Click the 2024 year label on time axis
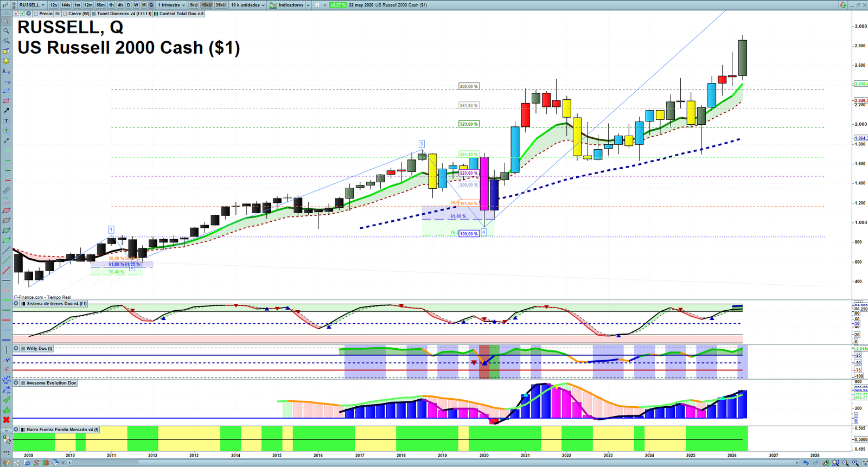The image size is (868, 467). pyautogui.click(x=649, y=456)
